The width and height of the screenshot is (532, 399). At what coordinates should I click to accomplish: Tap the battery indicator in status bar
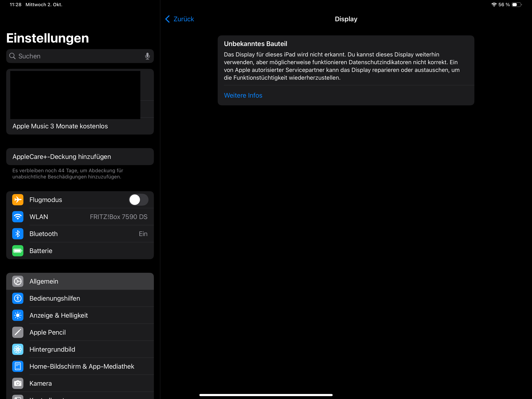(x=516, y=5)
